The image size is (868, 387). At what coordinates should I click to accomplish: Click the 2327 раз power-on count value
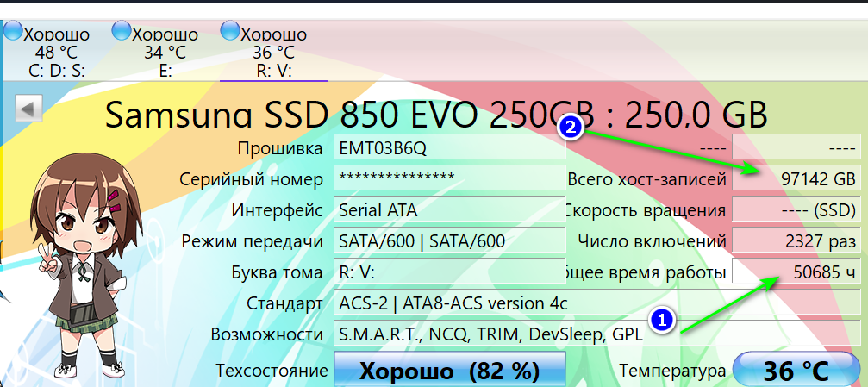[x=796, y=241]
